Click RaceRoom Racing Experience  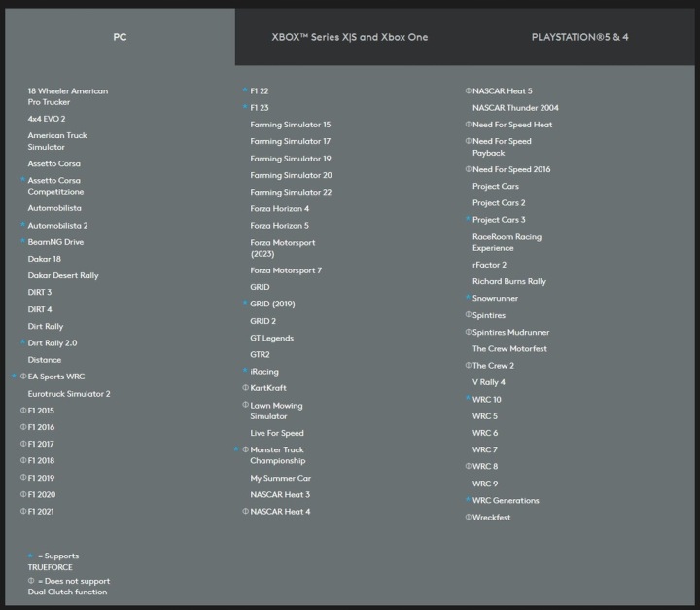[507, 242]
